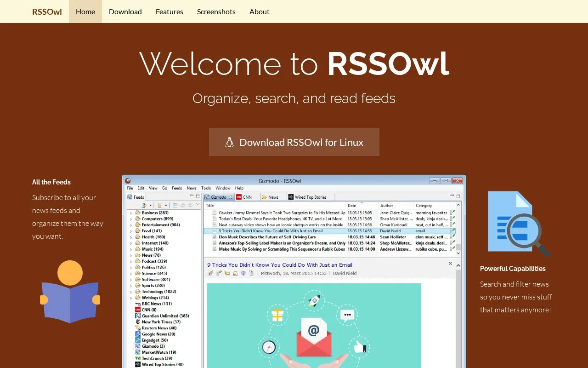Close the Gizmodo tab with its X
This screenshot has width=588, height=368.
click(x=231, y=197)
